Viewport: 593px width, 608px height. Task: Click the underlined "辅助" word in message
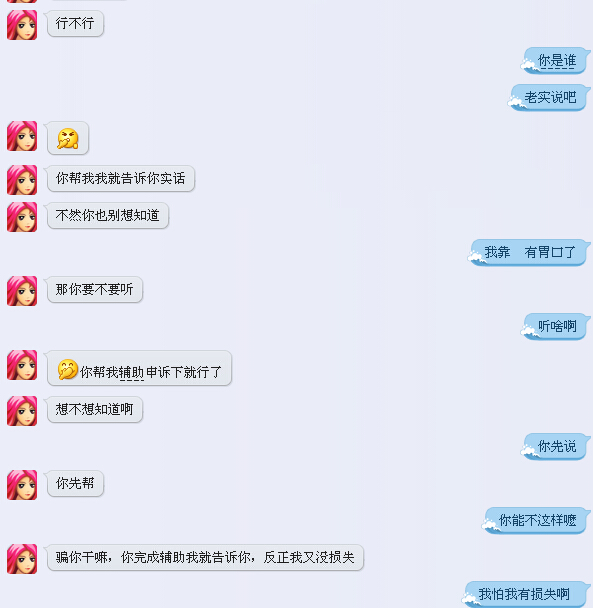click(131, 373)
